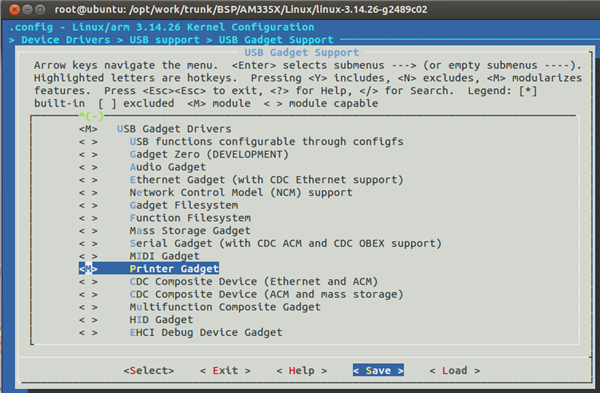
Task: Toggle the module state for CDC Ethernet and ACM
Action: pos(88,282)
